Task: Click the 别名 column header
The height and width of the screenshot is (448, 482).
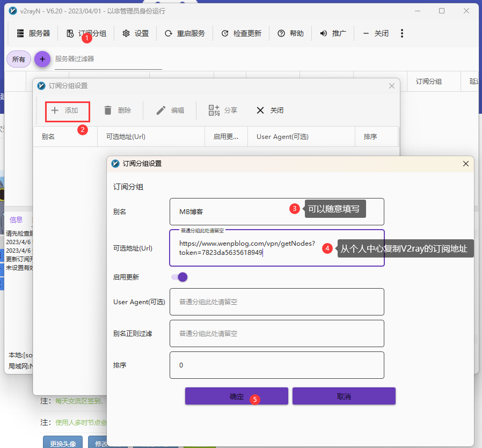Action: click(65, 137)
